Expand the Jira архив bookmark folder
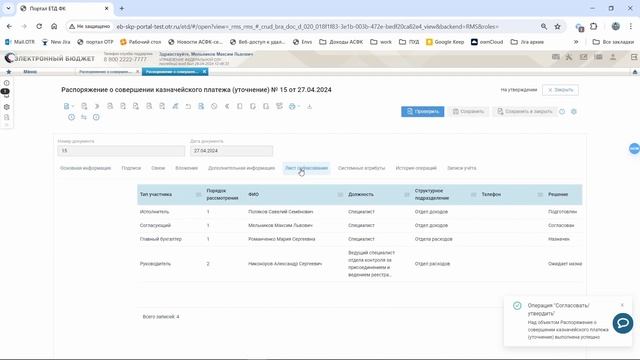The height and width of the screenshot is (360, 640). click(527, 42)
